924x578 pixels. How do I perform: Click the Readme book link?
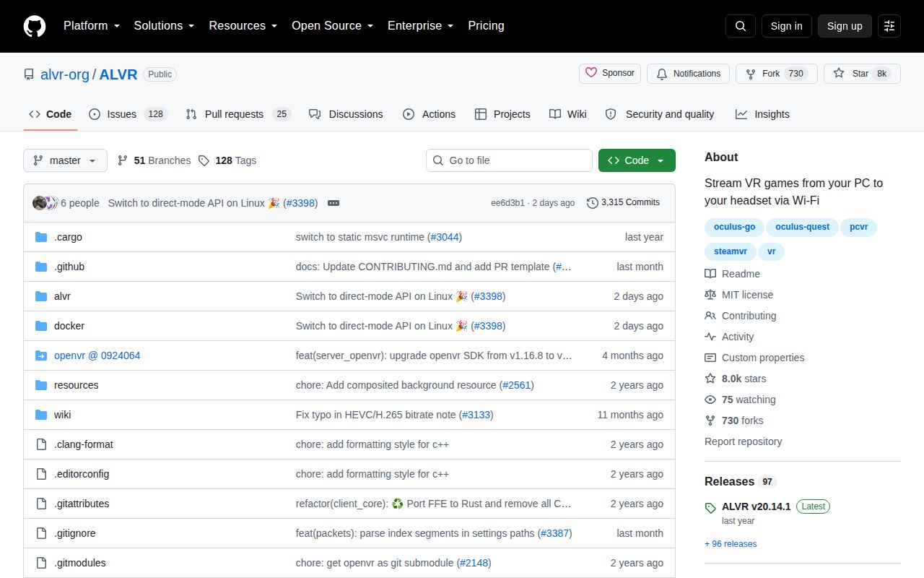733,274
